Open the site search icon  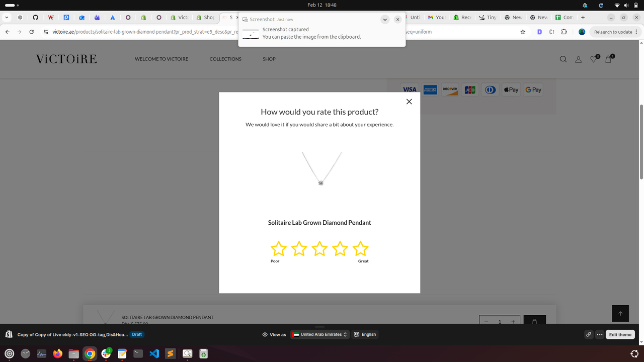(x=563, y=59)
